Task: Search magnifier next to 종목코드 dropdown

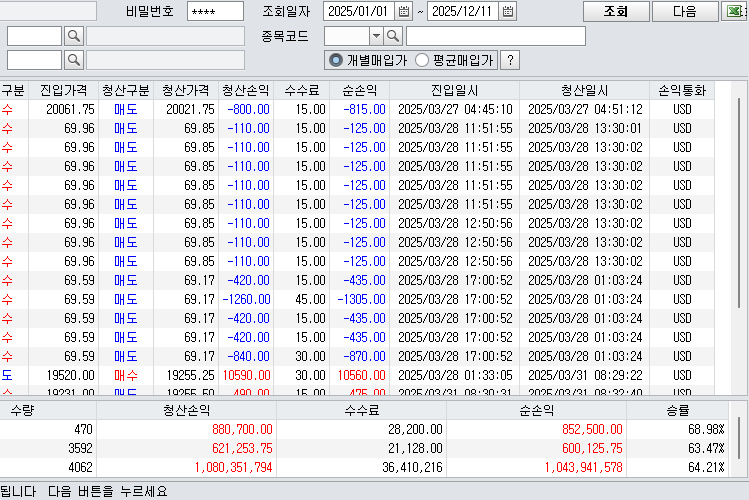Action: 393,36
